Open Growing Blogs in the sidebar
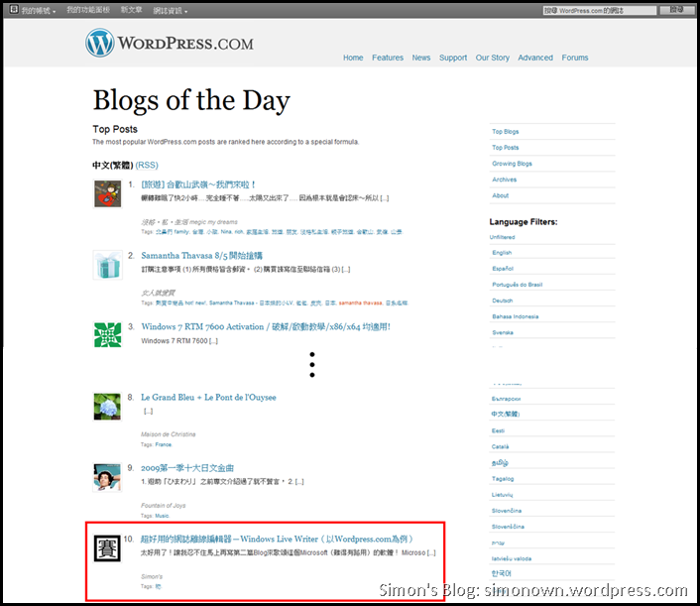700x606 pixels. [512, 164]
